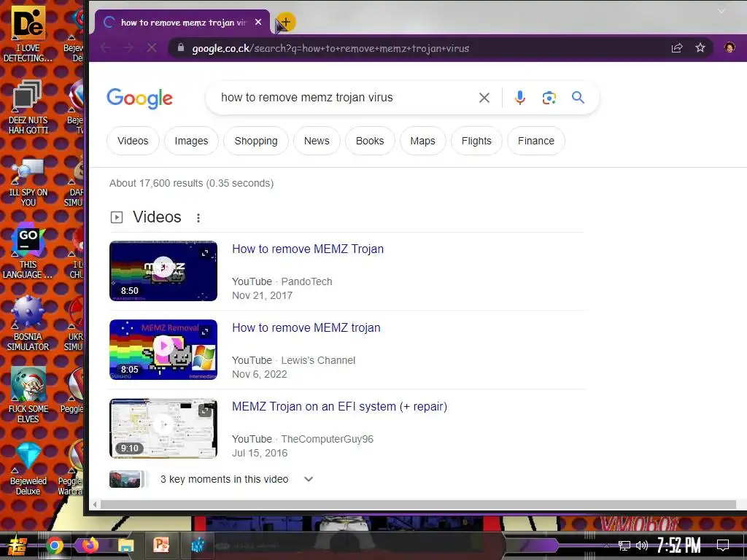
Task: Switch to the Images filter
Action: [x=191, y=141]
